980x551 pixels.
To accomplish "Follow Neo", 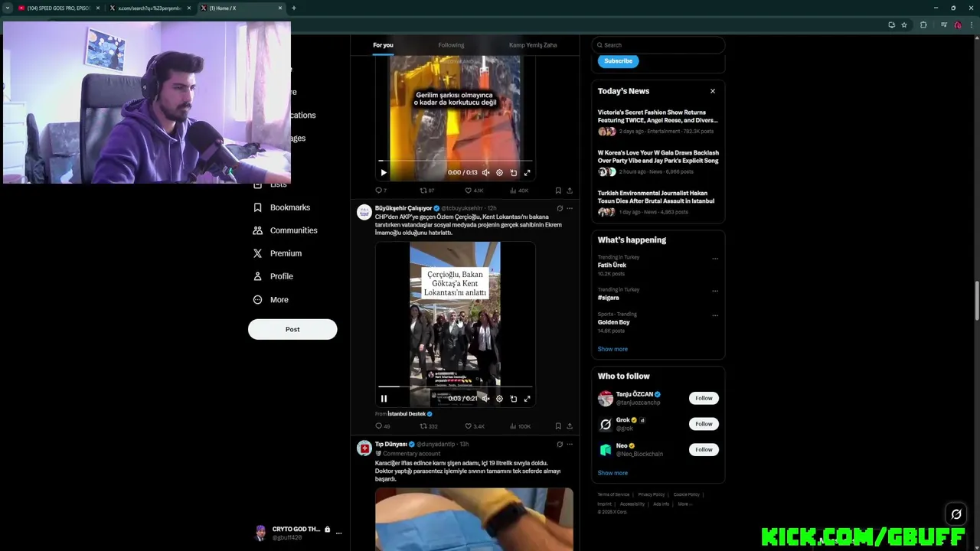I will click(704, 449).
